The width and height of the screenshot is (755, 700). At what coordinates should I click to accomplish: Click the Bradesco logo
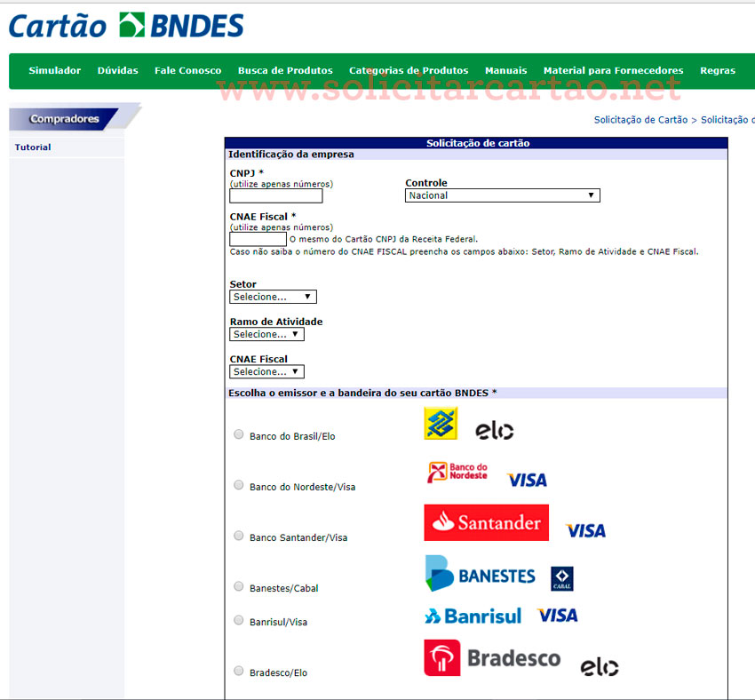[x=492, y=658]
